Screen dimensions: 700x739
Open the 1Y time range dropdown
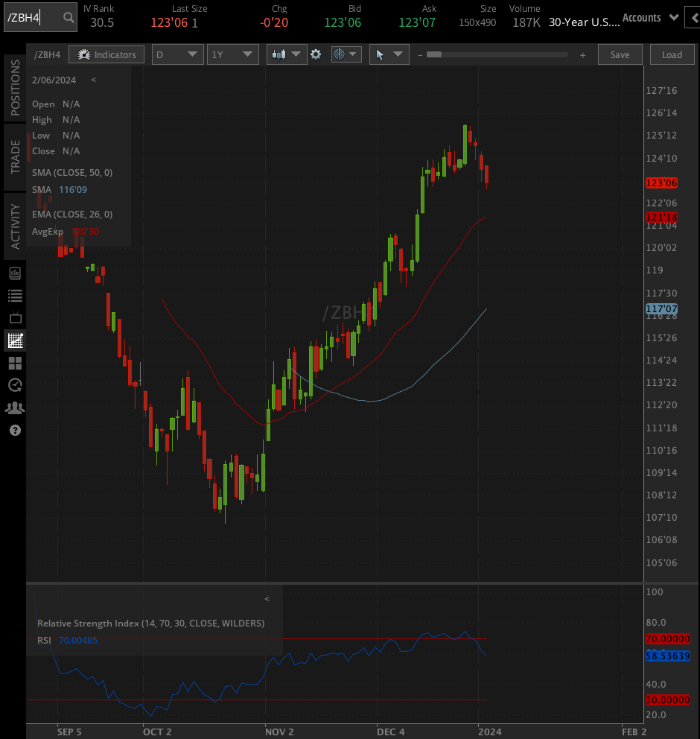coord(233,54)
